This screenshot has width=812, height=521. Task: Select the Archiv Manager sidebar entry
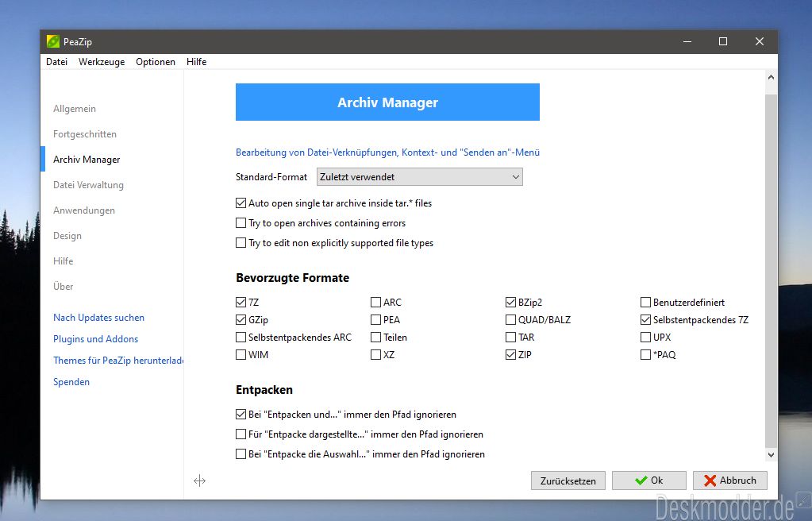pos(87,160)
